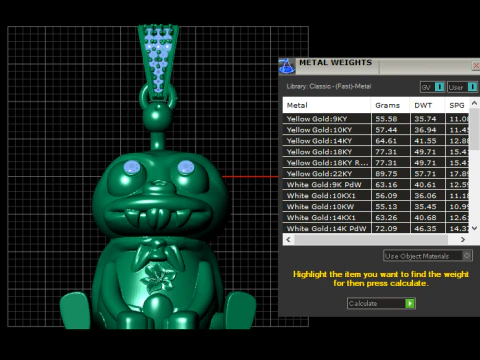This screenshot has width=480, height=360.
Task: Click the horizontal scrollbar thumb
Action: [371, 239]
